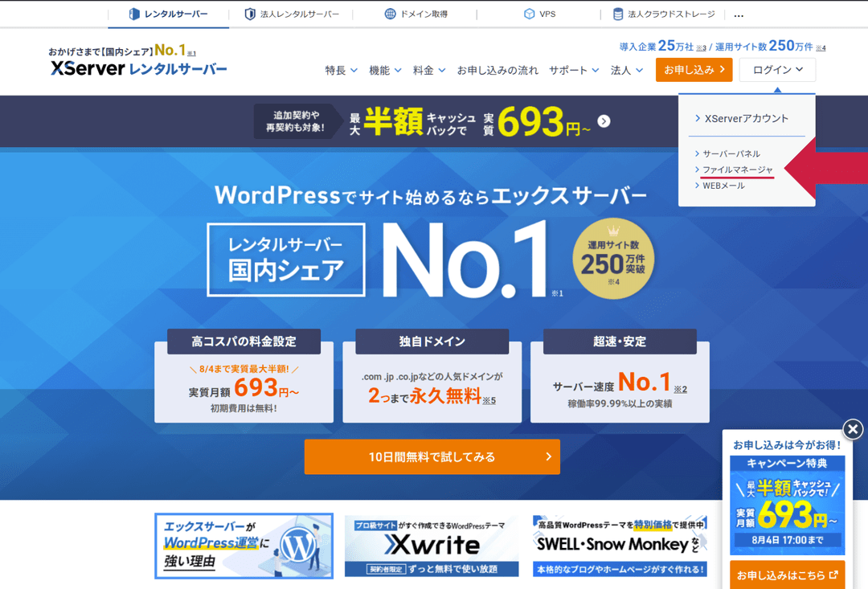Open the 独自ドメイン card
This screenshot has height=589, width=868.
pyautogui.click(x=432, y=376)
